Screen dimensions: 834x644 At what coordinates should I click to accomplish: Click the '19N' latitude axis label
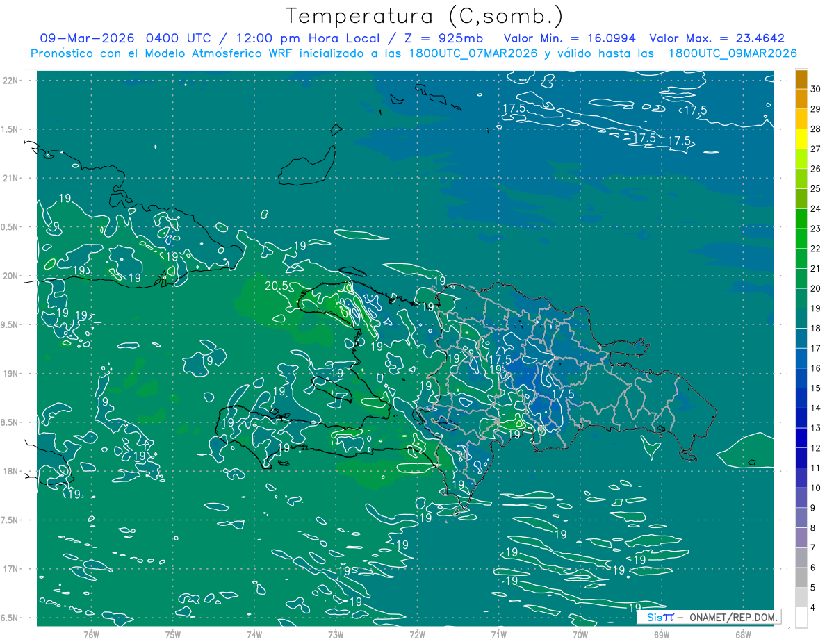tap(11, 374)
